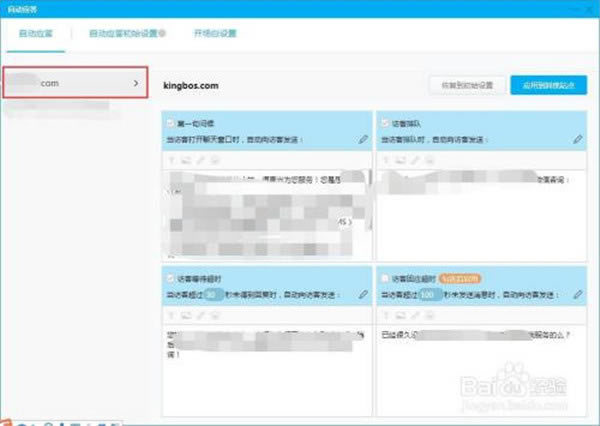Click the pencil edit icon for 第一句问候
The width and height of the screenshot is (600, 426).
363,139
